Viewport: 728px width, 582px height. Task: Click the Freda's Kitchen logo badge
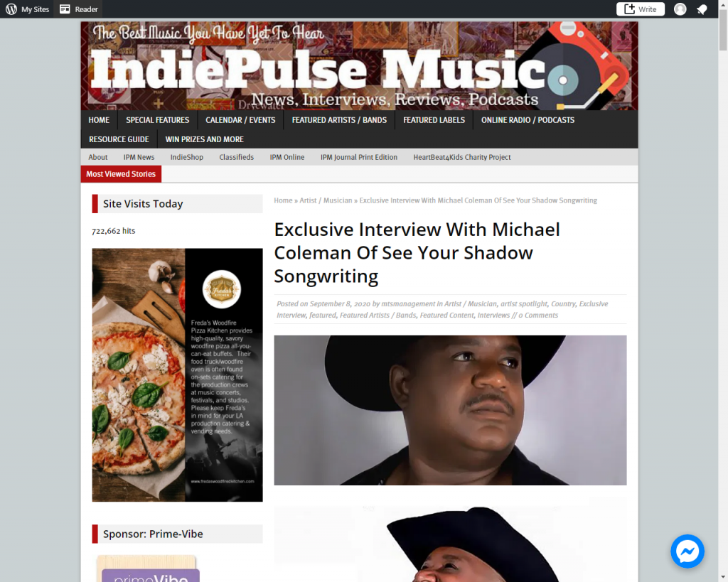pos(222,290)
